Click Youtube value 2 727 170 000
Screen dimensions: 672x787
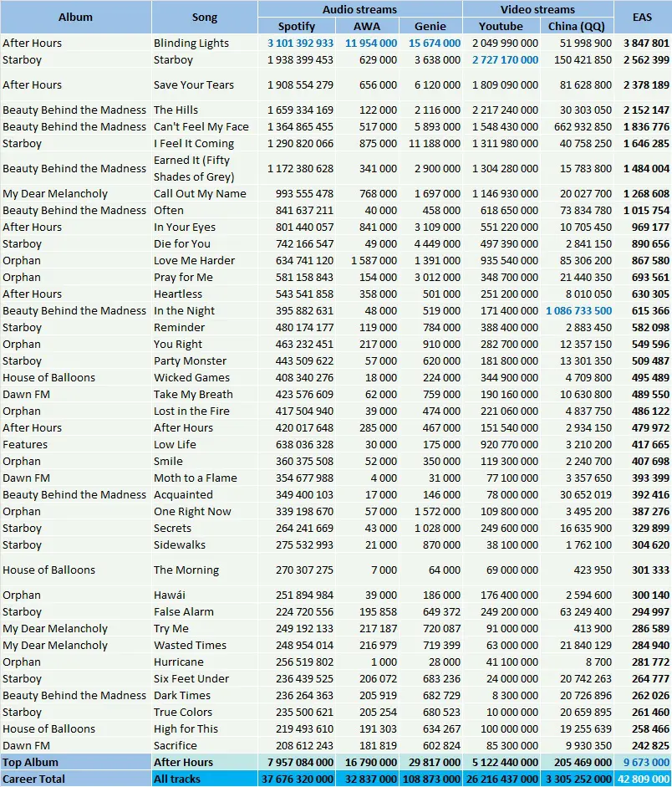point(505,59)
